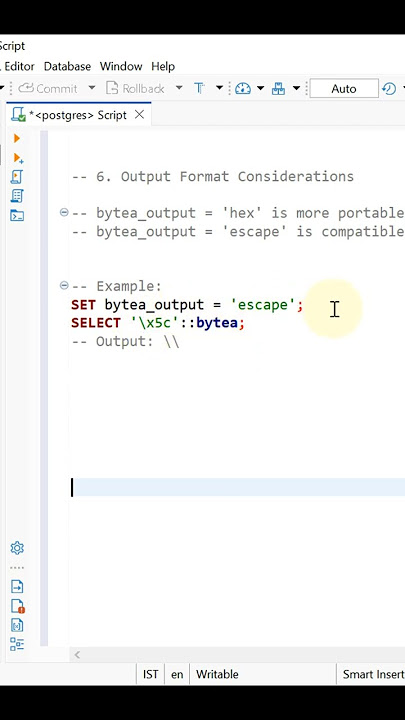Open the editor settings gear icon
Screen dimensions: 405x720
pos(17,548)
